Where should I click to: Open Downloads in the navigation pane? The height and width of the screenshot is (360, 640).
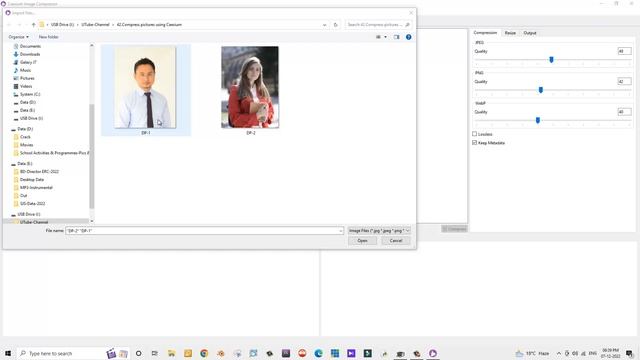(30, 54)
